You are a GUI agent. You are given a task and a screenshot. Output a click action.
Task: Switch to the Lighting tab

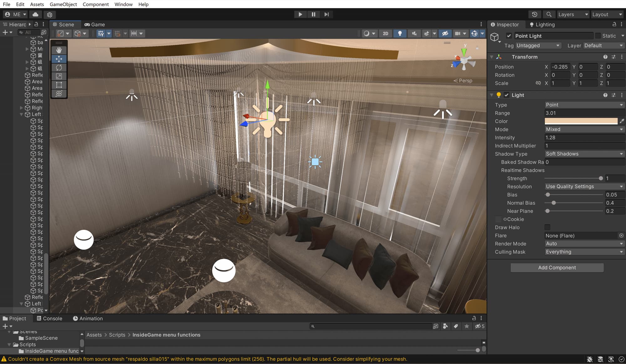[542, 24]
